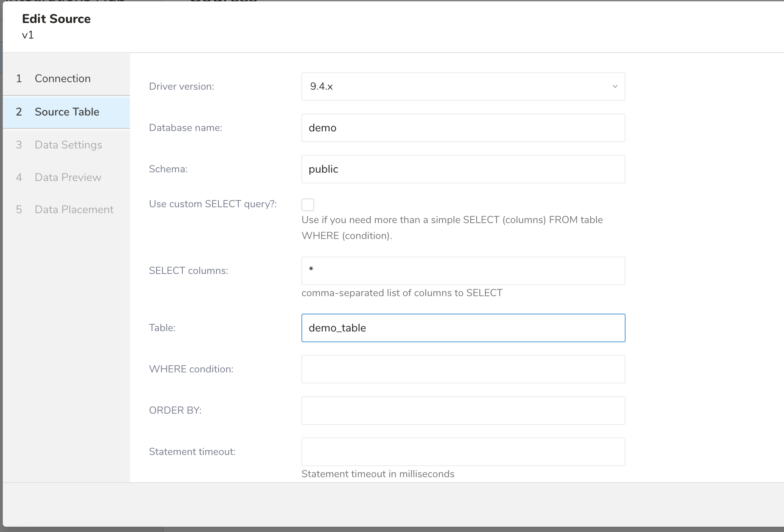Click the Edit Source dialog title
Screen dimensions: 784x532
(56, 19)
